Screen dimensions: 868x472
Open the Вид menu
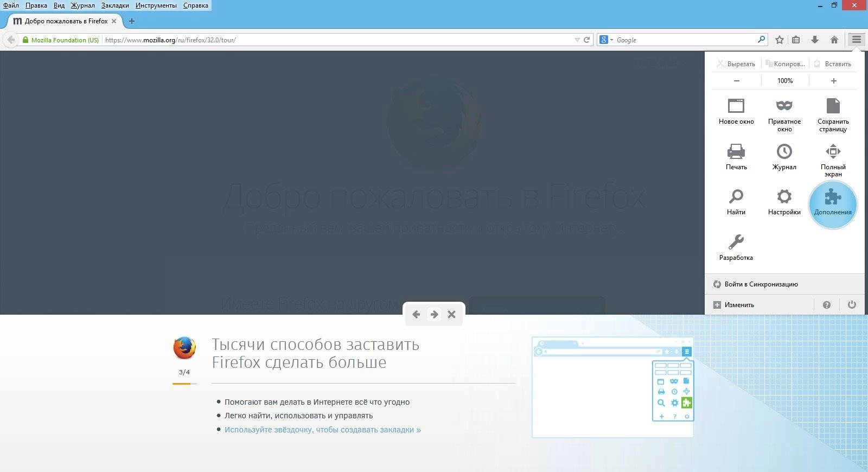pyautogui.click(x=59, y=5)
